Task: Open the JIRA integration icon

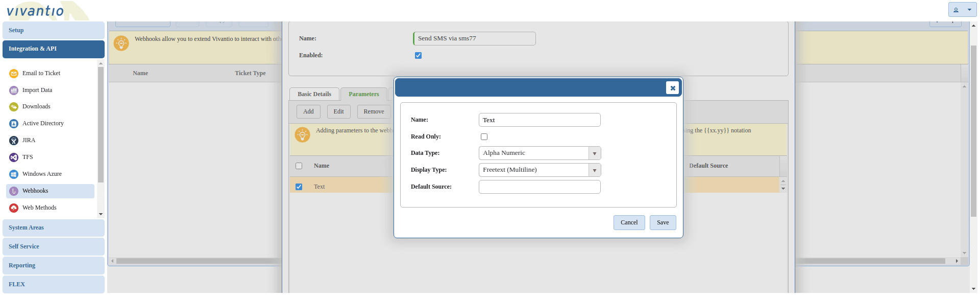Action: tap(14, 141)
